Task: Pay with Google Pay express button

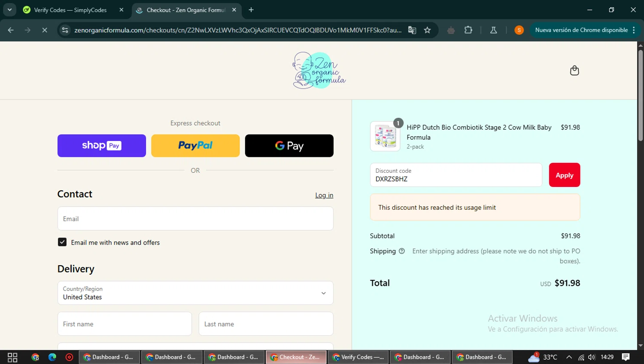Action: point(289,146)
